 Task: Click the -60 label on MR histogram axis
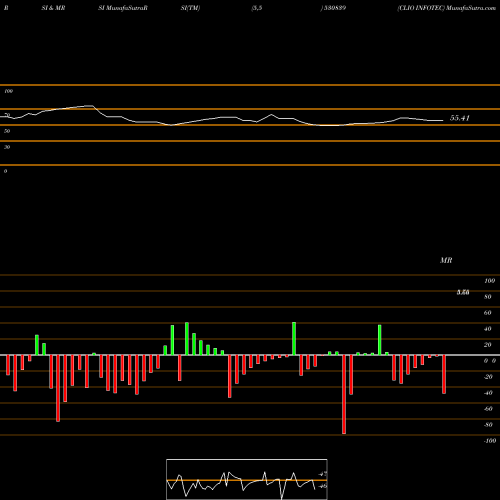[x=488, y=409]
